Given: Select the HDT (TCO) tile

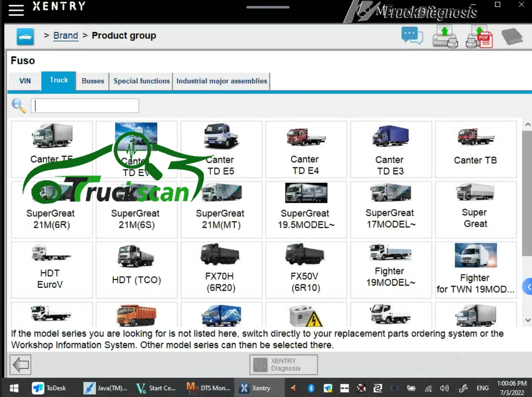Looking at the screenshot, I should [137, 270].
